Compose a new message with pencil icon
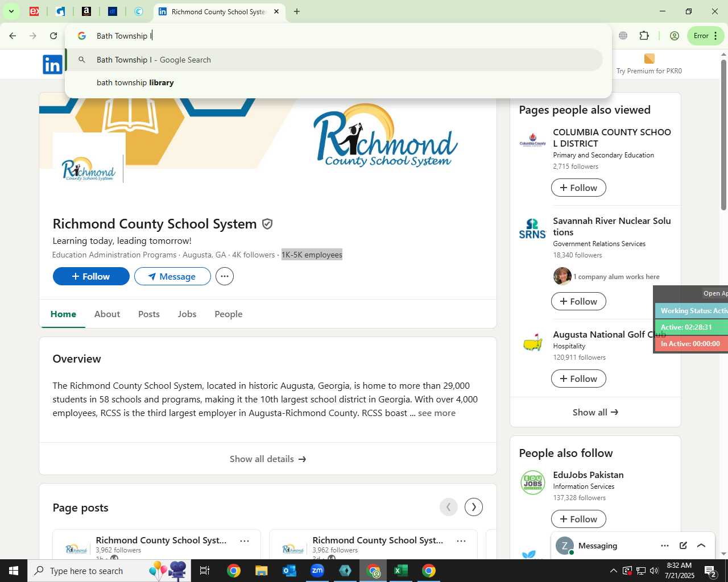This screenshot has height=582, width=728. coord(683,546)
